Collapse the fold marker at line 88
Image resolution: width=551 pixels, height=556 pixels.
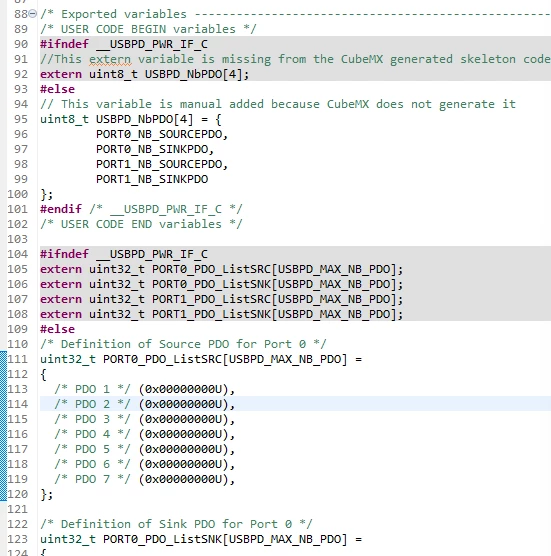click(x=32, y=14)
